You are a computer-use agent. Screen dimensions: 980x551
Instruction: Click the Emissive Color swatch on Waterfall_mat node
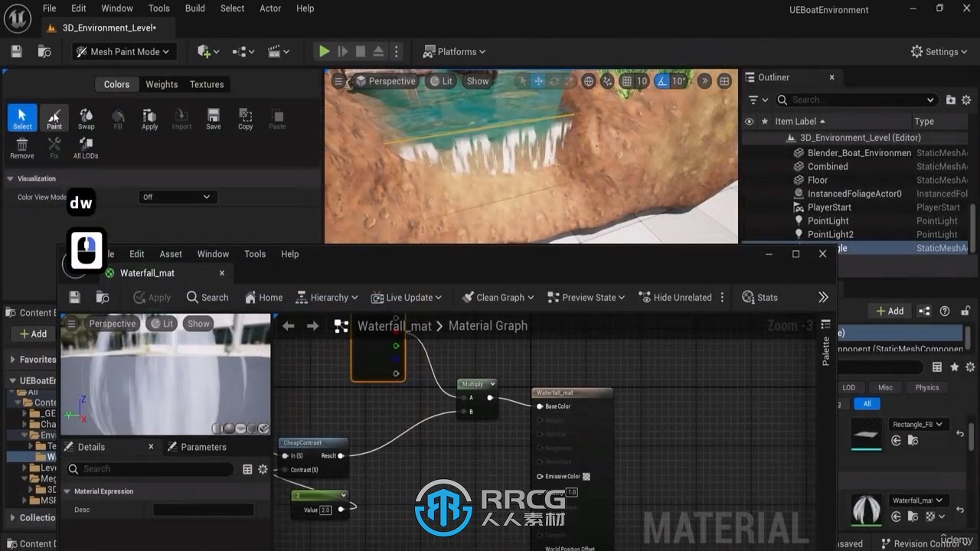point(586,476)
